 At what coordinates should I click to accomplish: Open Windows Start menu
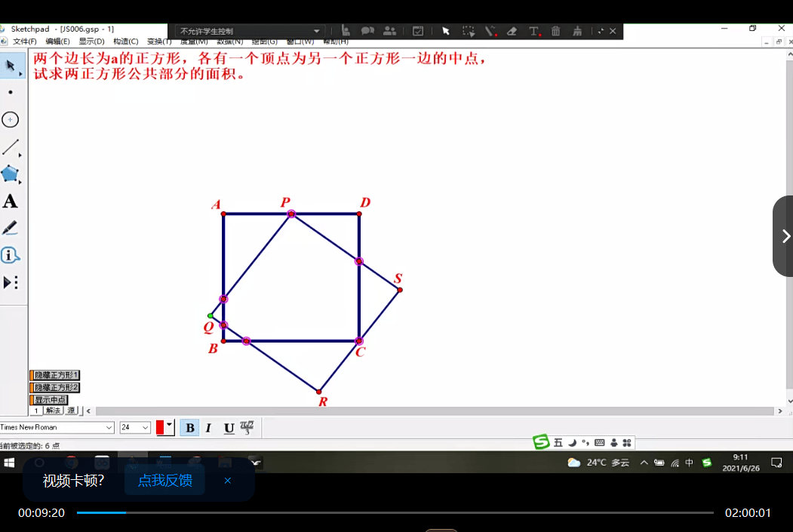click(x=9, y=463)
